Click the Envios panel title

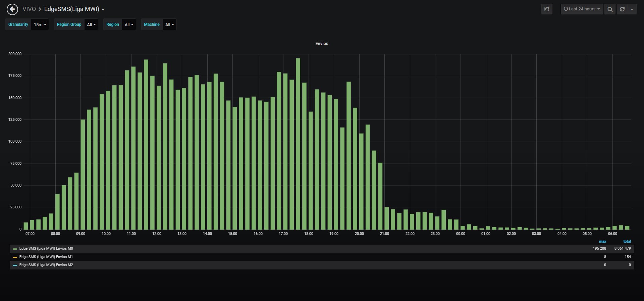pos(322,44)
